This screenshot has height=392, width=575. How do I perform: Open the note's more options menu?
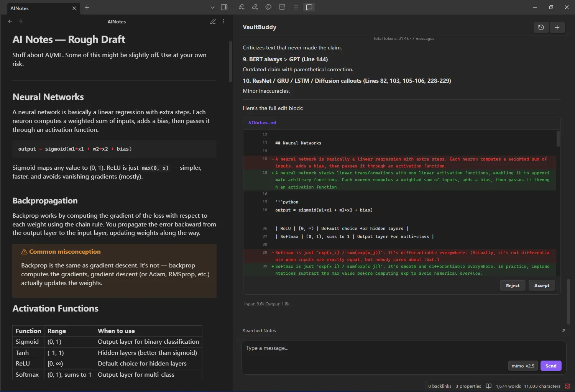point(223,21)
